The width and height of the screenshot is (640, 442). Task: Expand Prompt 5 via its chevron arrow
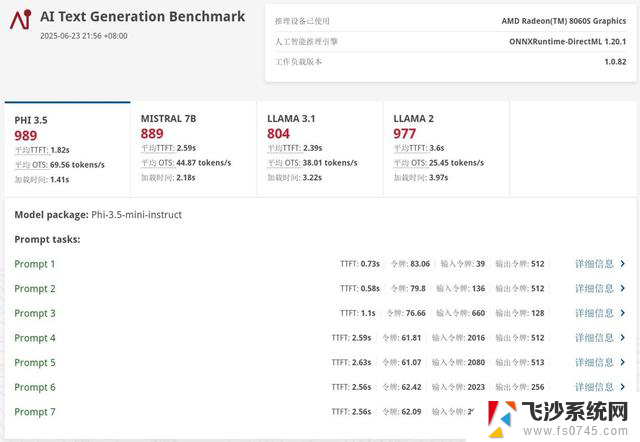(x=622, y=362)
